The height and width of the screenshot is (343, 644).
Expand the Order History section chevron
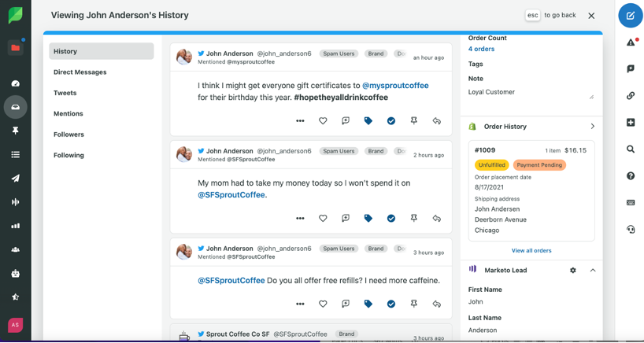coord(592,126)
